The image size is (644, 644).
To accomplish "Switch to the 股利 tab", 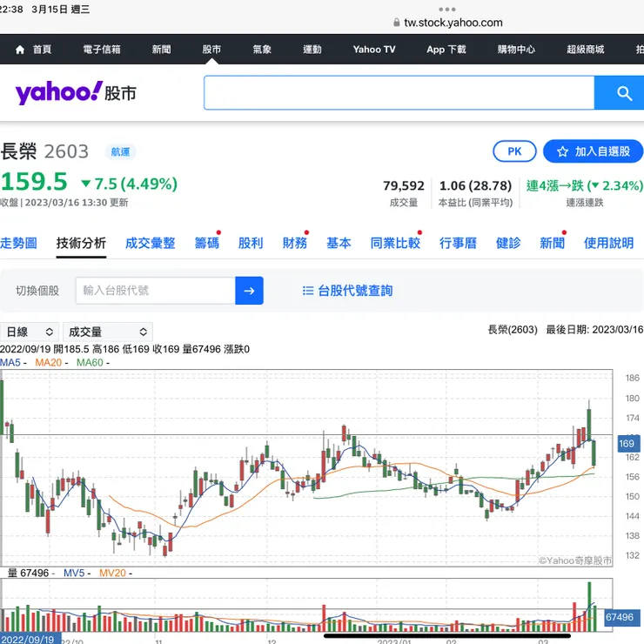I will [251, 243].
